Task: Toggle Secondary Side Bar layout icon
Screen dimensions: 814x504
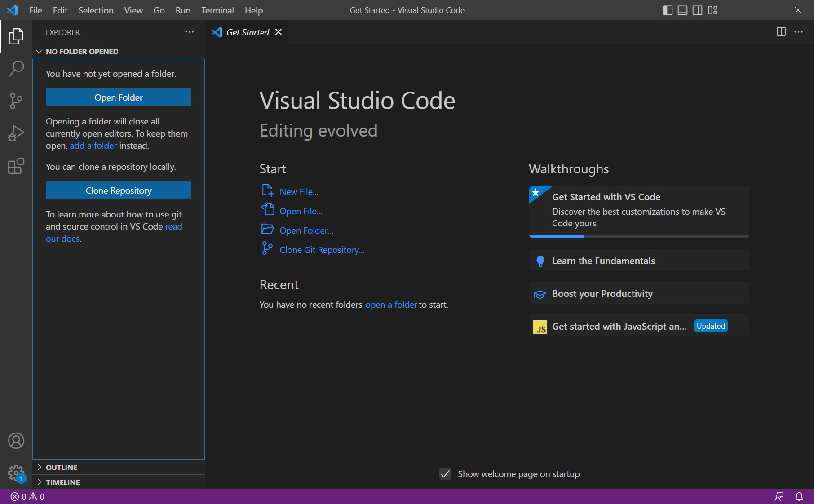Action: pos(697,10)
